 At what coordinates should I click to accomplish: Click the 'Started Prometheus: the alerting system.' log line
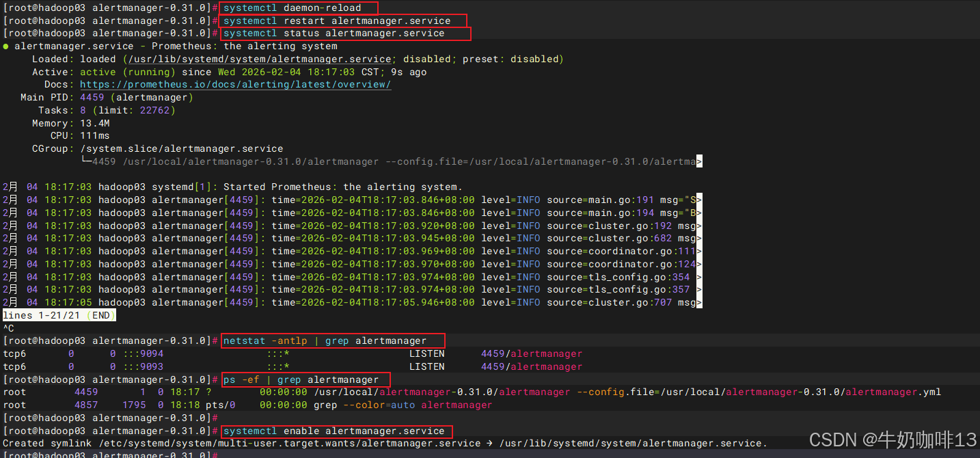[x=232, y=187]
